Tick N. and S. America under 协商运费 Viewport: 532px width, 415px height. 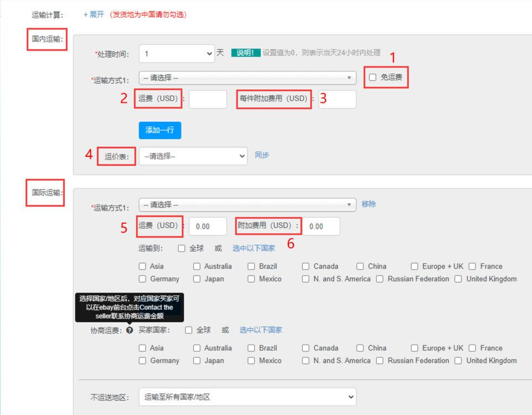306,361
